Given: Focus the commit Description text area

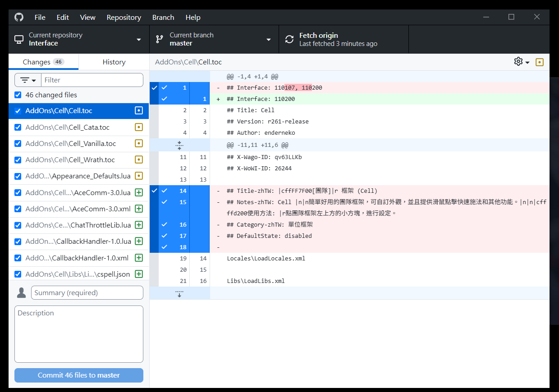Looking at the screenshot, I should (79, 334).
